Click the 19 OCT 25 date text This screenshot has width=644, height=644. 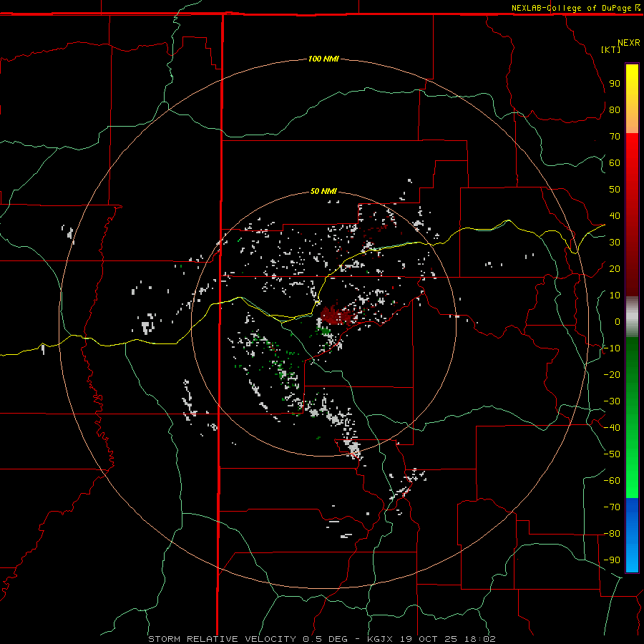(x=429, y=639)
